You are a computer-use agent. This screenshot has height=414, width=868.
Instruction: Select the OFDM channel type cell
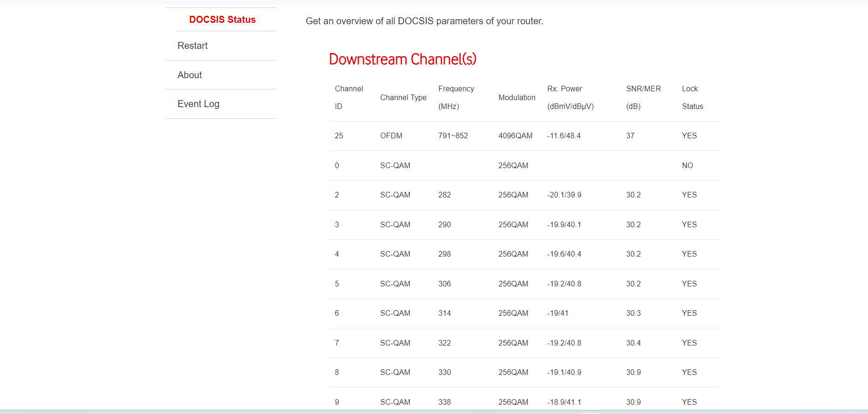(x=391, y=136)
